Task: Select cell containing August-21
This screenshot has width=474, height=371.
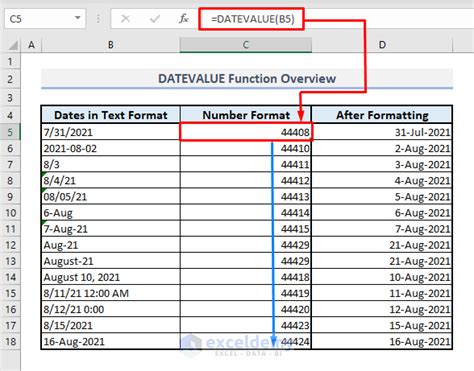Action: click(111, 261)
